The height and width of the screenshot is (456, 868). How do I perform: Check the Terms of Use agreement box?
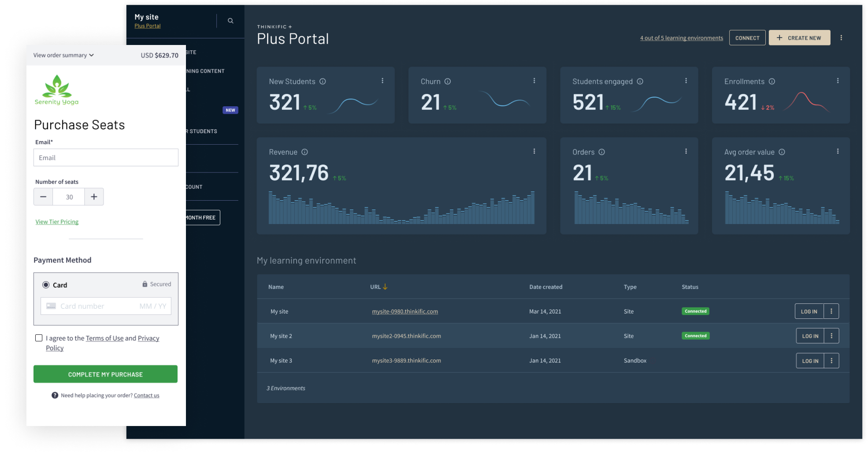click(x=39, y=338)
